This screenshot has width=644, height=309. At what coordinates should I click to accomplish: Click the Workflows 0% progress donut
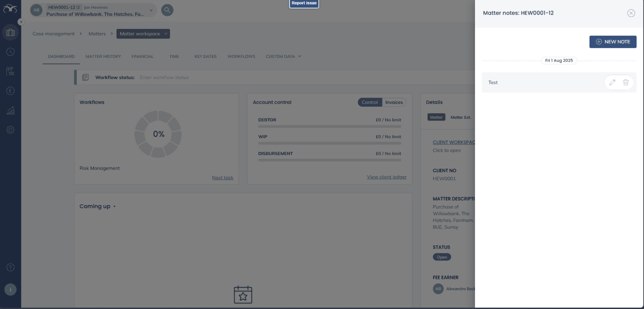(158, 134)
